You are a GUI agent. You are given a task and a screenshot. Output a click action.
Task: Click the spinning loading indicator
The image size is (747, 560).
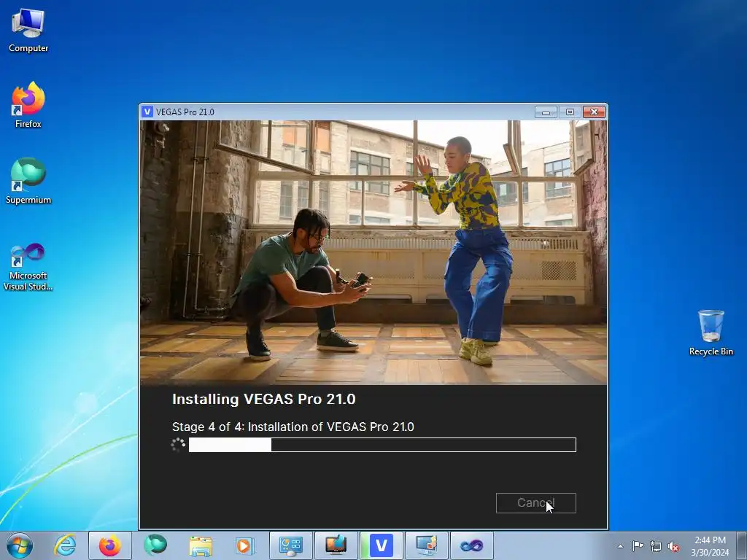(178, 445)
